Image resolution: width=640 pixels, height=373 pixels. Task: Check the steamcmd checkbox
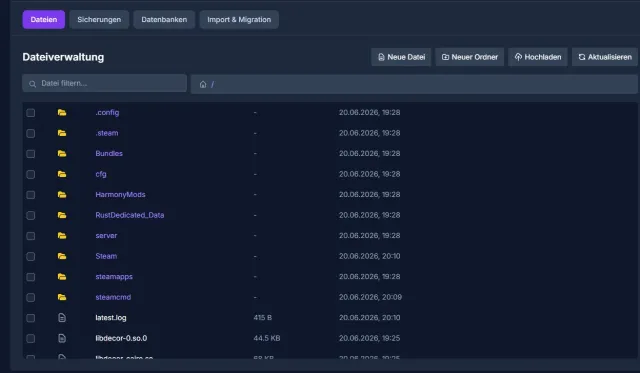point(31,298)
